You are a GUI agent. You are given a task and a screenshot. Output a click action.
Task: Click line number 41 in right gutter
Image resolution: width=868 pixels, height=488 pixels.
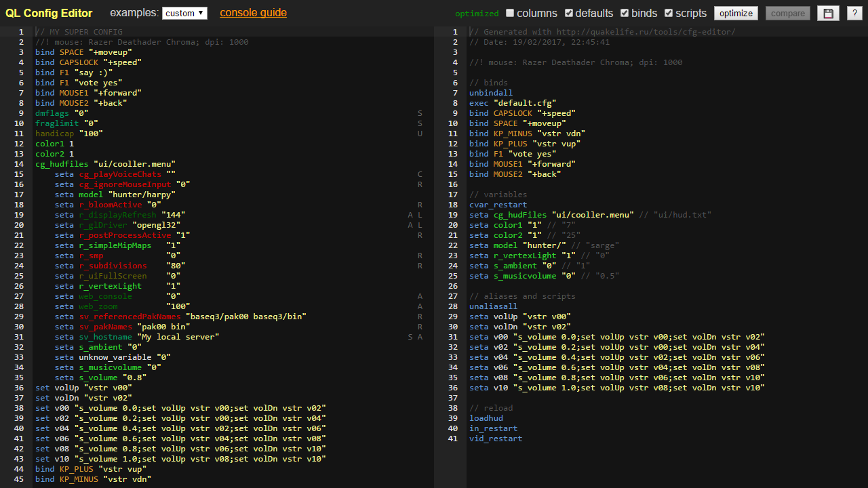[x=453, y=439]
